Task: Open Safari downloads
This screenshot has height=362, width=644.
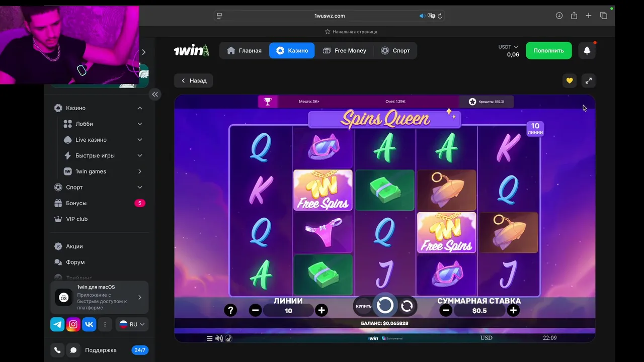Action: click(559, 16)
